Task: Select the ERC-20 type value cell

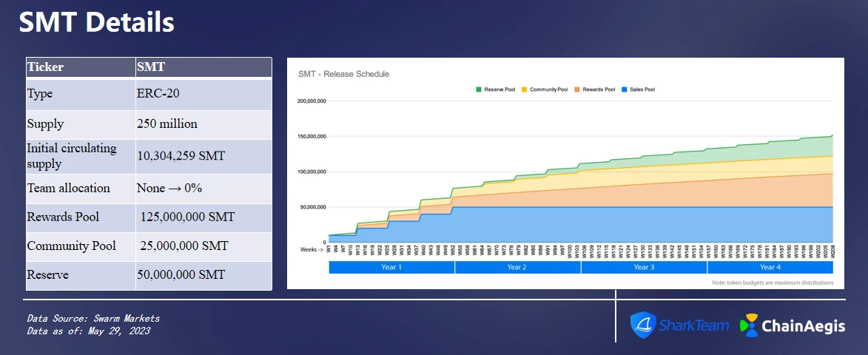Action: (203, 94)
